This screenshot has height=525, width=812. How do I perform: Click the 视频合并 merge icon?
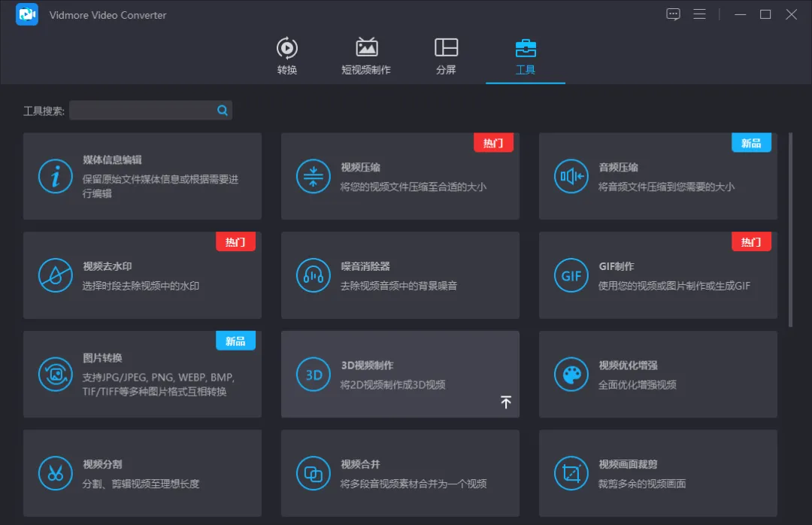[x=314, y=473]
